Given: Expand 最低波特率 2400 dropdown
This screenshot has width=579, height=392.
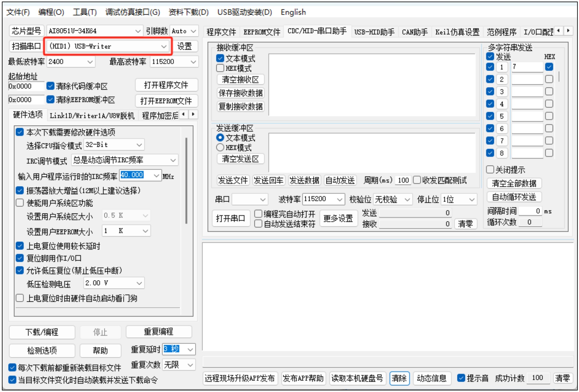Looking at the screenshot, I should point(90,62).
